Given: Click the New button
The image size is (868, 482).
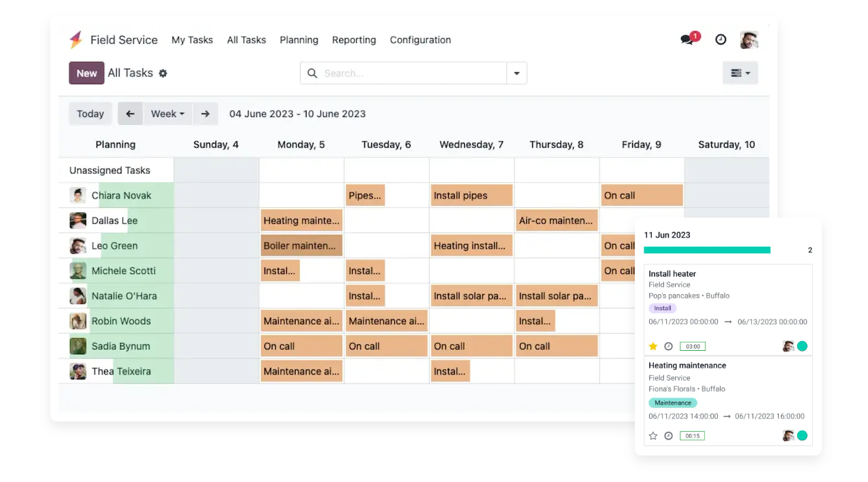Looking at the screenshot, I should point(86,73).
